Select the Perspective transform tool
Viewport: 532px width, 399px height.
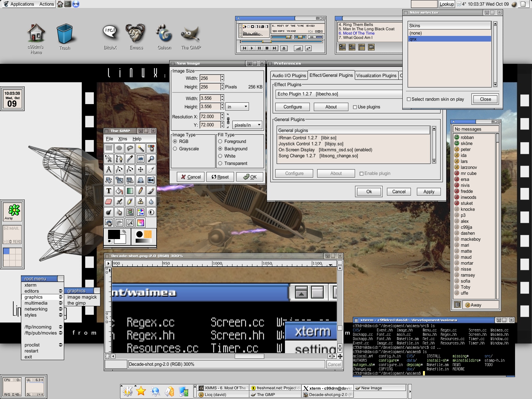coord(141,180)
